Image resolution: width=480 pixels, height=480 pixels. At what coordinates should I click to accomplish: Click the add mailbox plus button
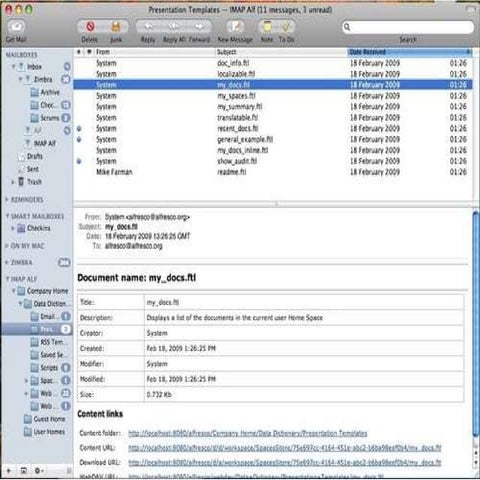(x=9, y=471)
